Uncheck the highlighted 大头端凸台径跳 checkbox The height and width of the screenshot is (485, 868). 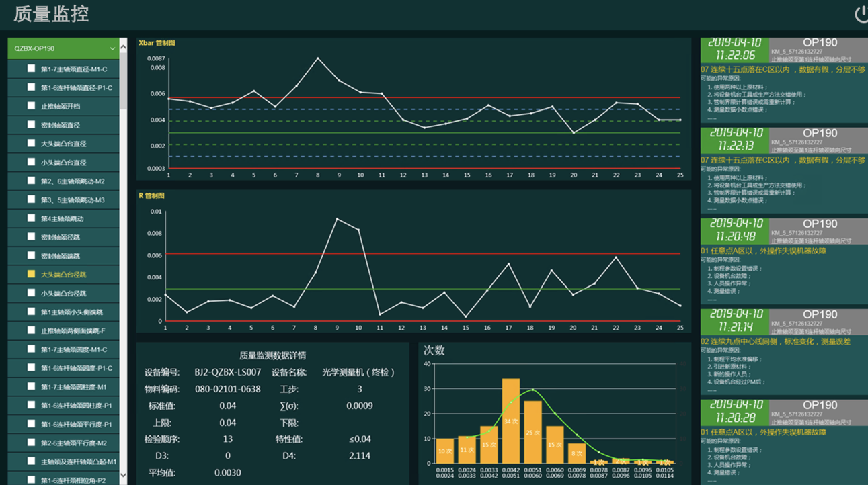(x=31, y=274)
